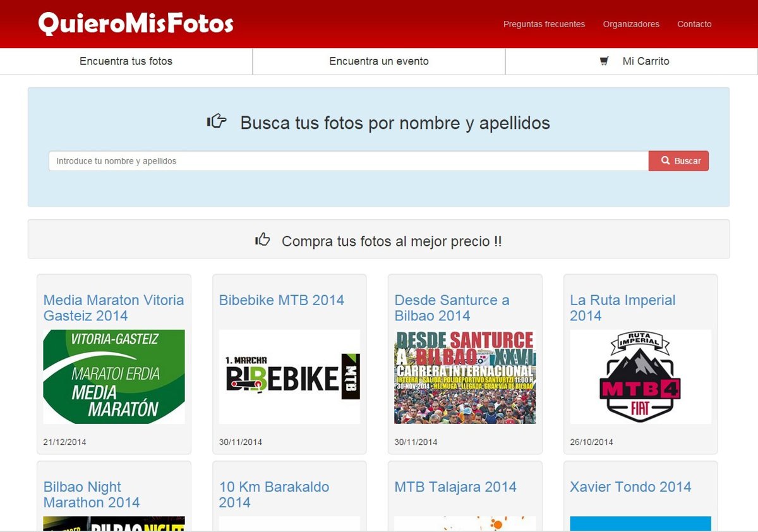This screenshot has height=532, width=758.
Task: Open the Desde Santurce a Bilbao poster
Action: click(x=465, y=377)
